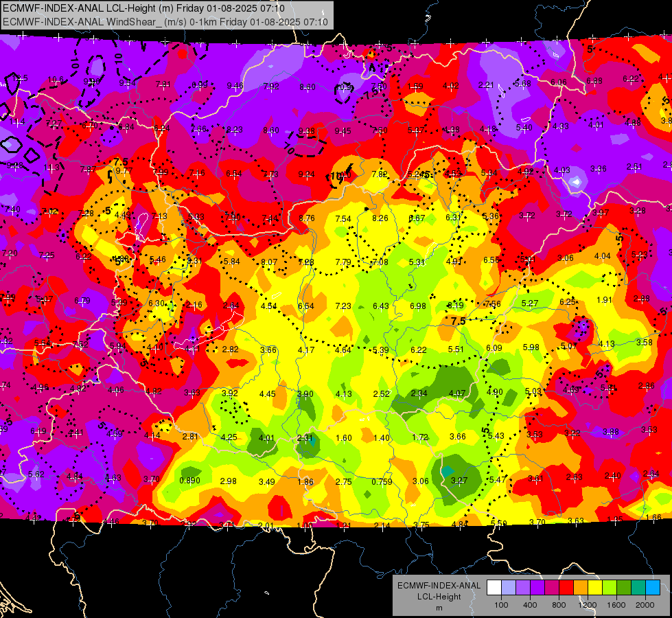Click the LCL-Height header line at top
Viewport: 672px width, 618px height.
144,8
